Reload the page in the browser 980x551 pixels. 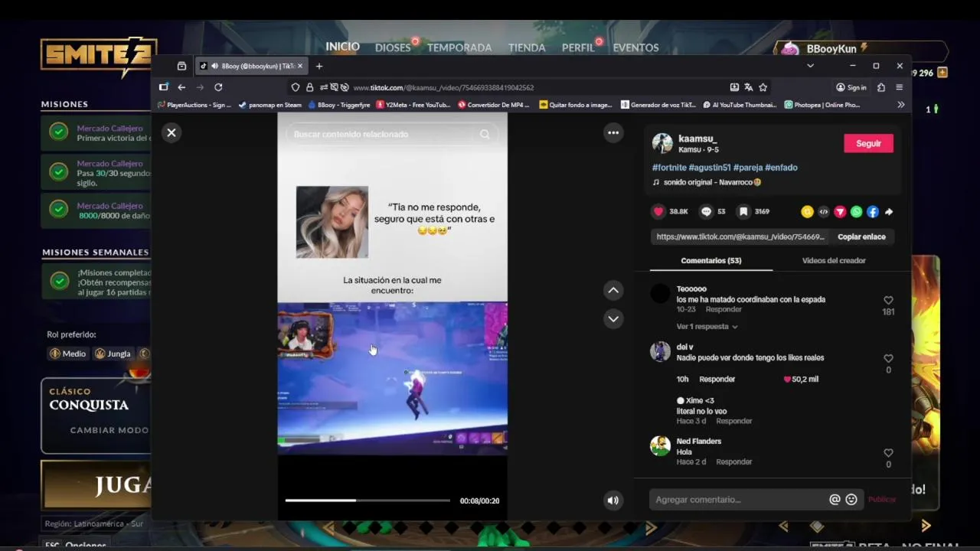(218, 87)
